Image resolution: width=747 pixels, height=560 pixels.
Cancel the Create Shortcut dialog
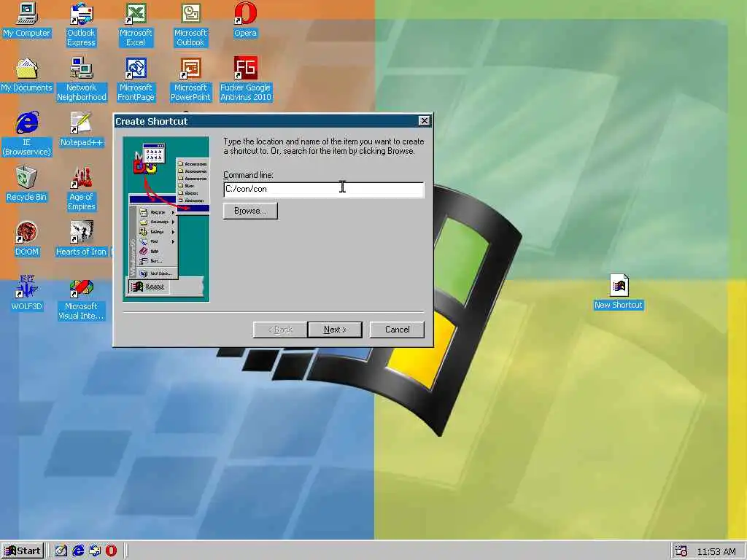(x=397, y=330)
